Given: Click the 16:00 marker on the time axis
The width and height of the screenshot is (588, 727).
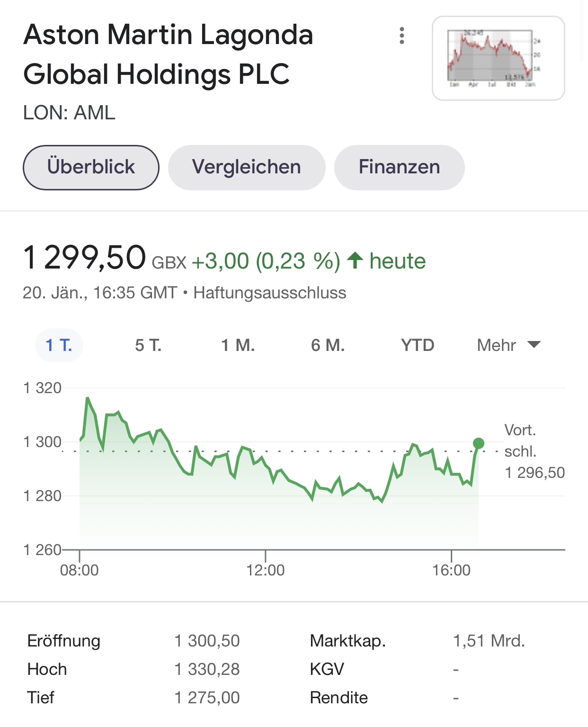Looking at the screenshot, I should click(452, 570).
